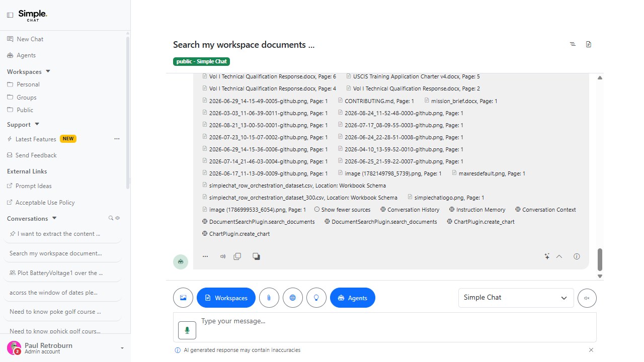Screen dimensions: 644x362
Task: Open the Instruction Memory citation
Action: 477,210
